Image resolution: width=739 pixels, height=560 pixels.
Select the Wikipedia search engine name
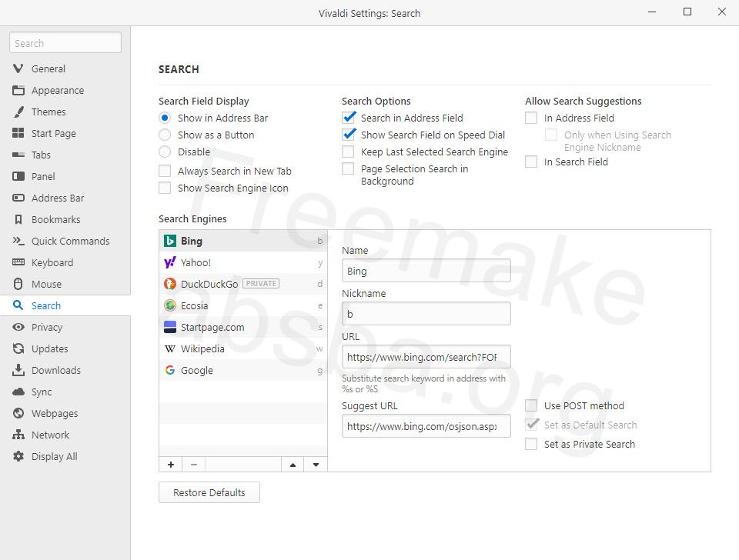point(202,349)
